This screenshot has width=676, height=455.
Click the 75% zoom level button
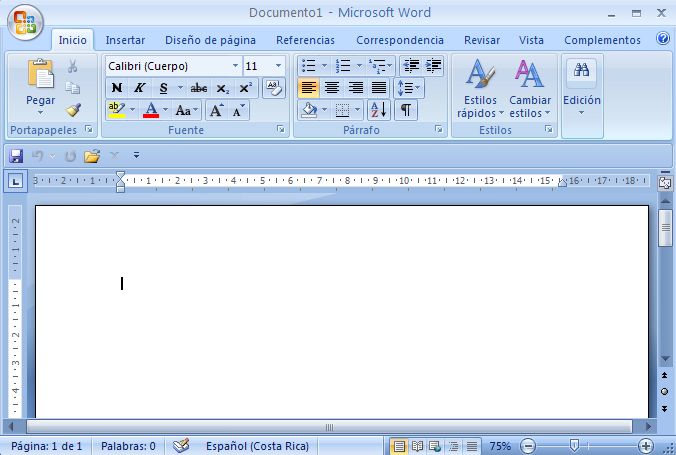pyautogui.click(x=500, y=446)
